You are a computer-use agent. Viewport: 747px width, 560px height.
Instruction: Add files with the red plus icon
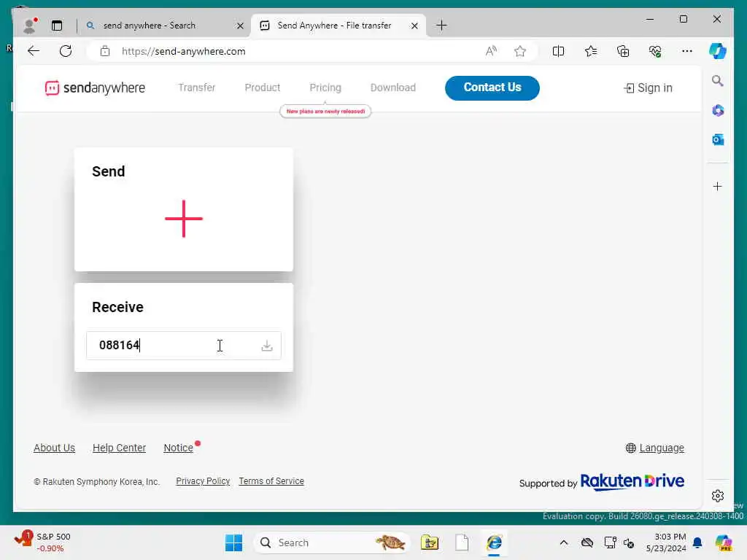184,219
